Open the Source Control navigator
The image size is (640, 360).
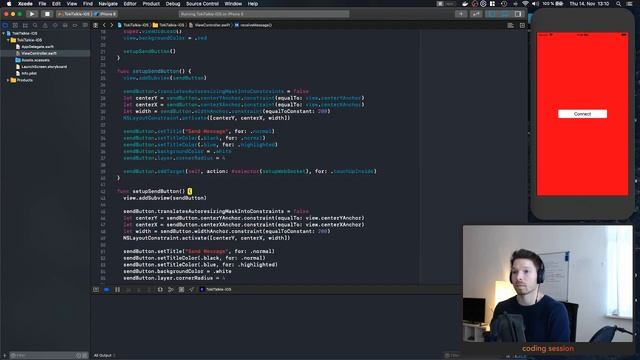pyautogui.click(x=15, y=25)
